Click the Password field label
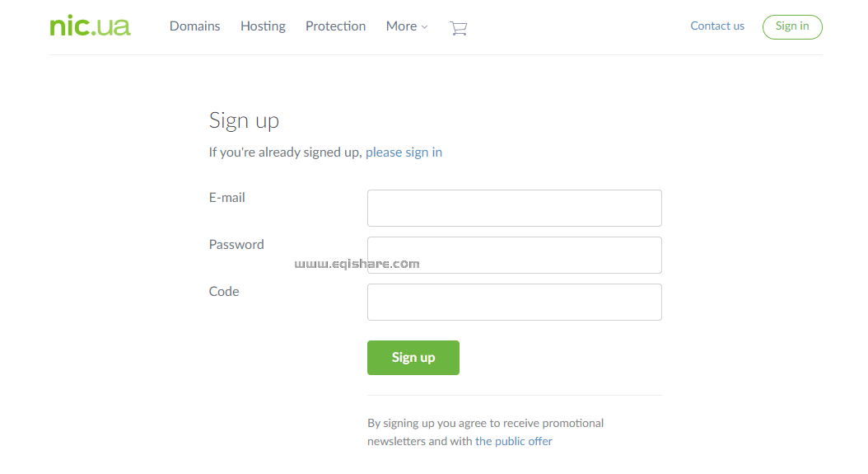The image size is (868, 474). pos(236,245)
